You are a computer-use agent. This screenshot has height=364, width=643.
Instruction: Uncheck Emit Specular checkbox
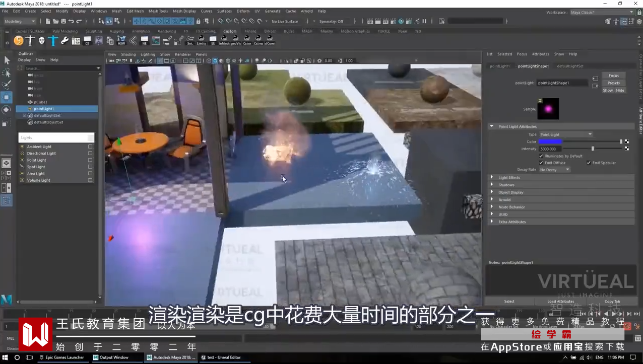[589, 163]
